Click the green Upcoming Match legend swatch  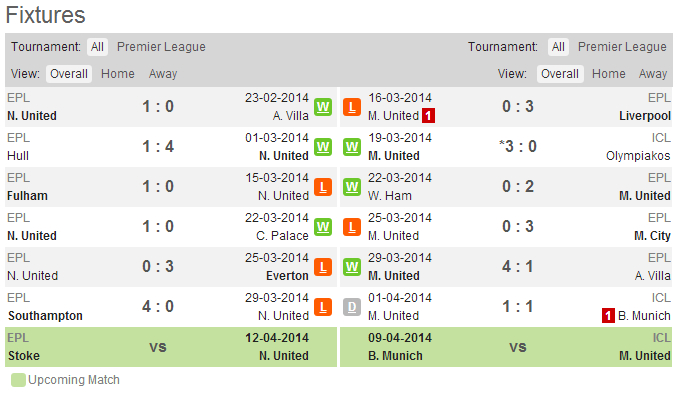[x=18, y=380]
